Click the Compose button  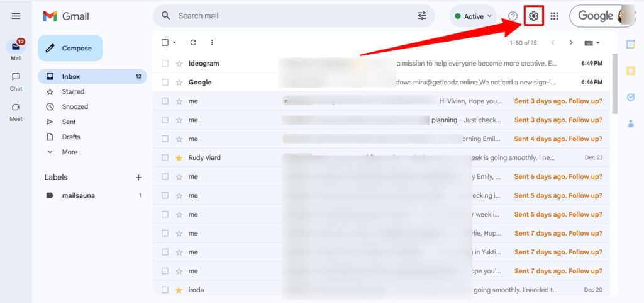pos(70,49)
